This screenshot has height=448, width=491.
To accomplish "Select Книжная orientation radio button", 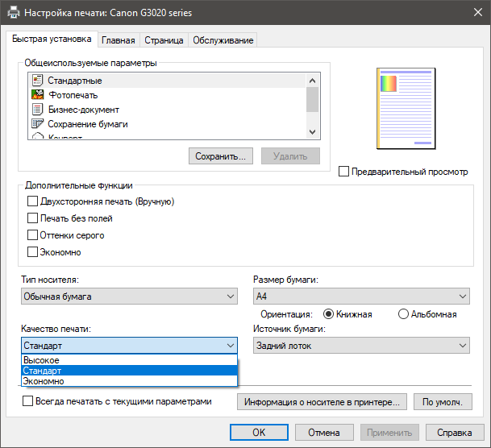I will 328,313.
